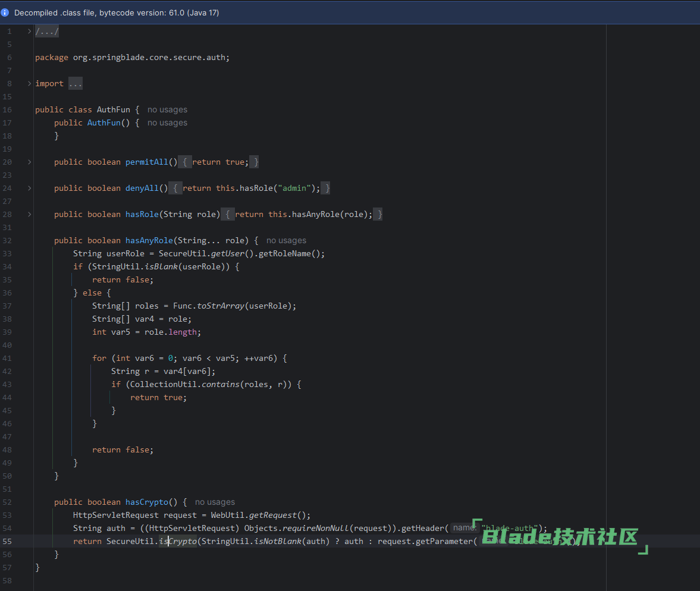Click the folded "..." placeholder after import
This screenshot has width=700, height=591.
(x=76, y=84)
